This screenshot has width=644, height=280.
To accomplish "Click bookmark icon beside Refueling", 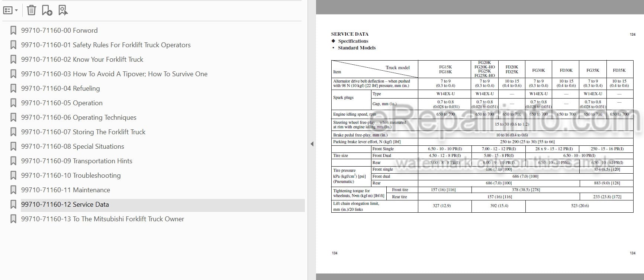I will pos(13,88).
